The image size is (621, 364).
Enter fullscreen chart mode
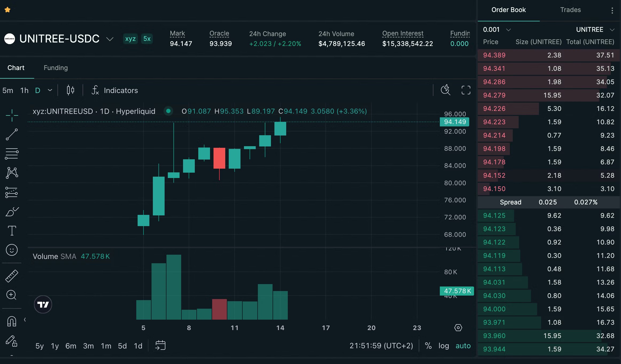click(x=466, y=90)
